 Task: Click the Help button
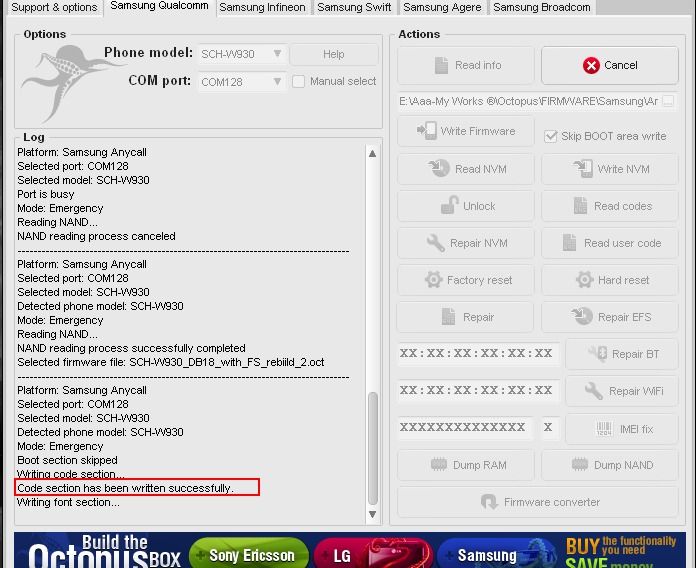click(334, 54)
